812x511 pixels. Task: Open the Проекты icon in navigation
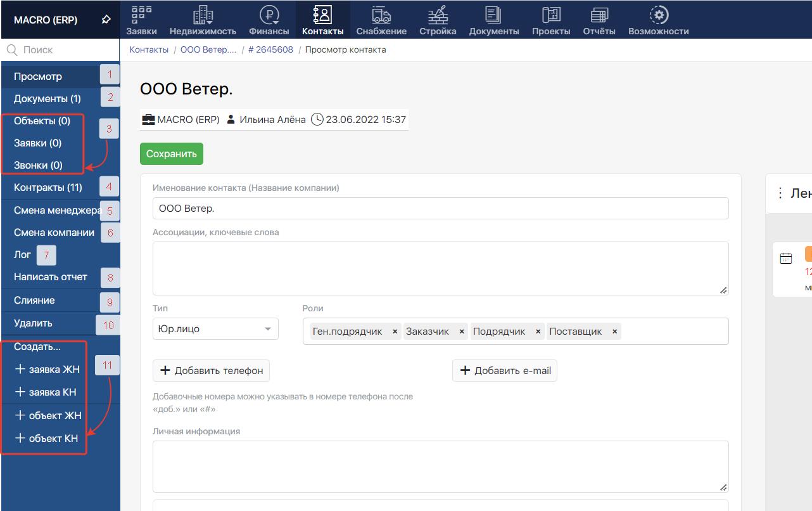(551, 15)
